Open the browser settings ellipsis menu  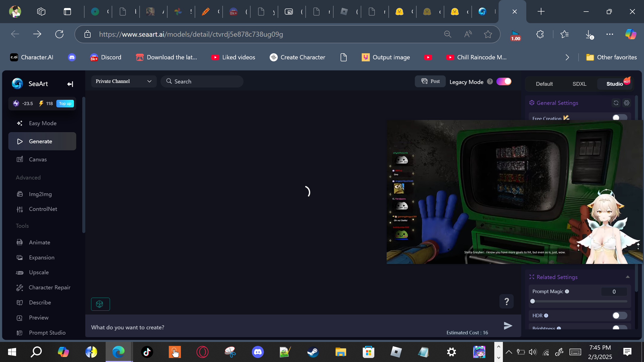[x=610, y=34]
